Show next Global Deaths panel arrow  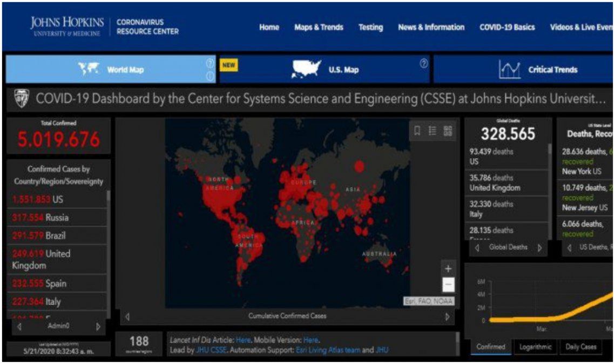[x=539, y=248]
